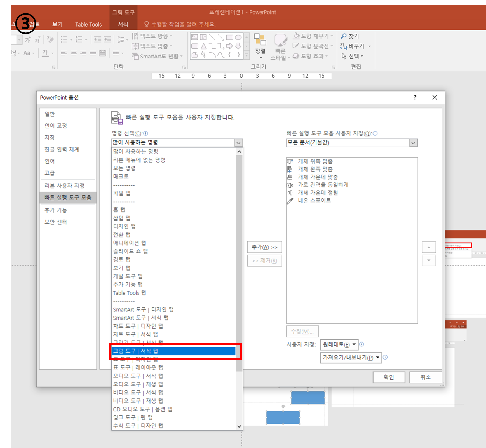
Task: Click the info icon next to 명령 선택
Action: click(x=145, y=133)
